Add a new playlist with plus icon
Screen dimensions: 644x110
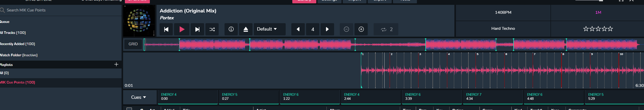(116, 64)
